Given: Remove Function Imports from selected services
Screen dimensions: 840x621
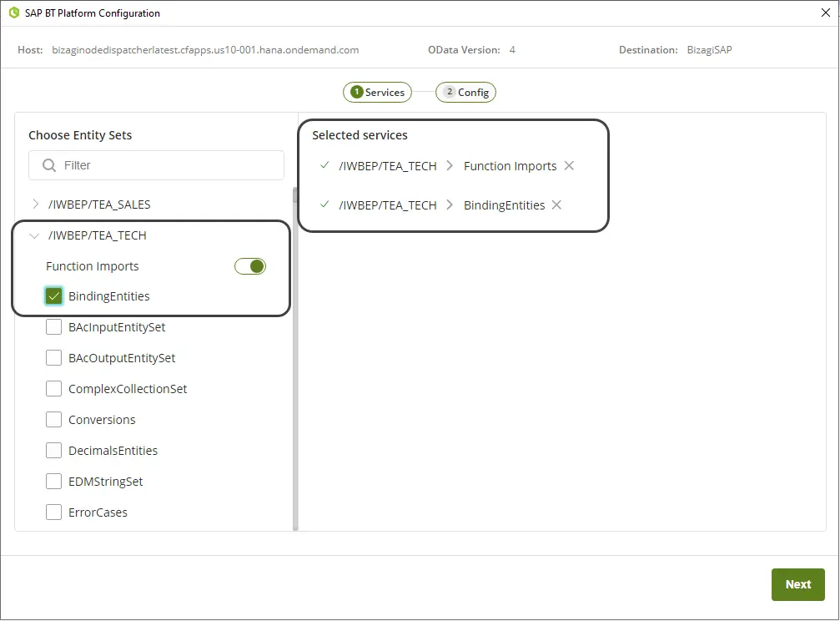Looking at the screenshot, I should coord(569,166).
